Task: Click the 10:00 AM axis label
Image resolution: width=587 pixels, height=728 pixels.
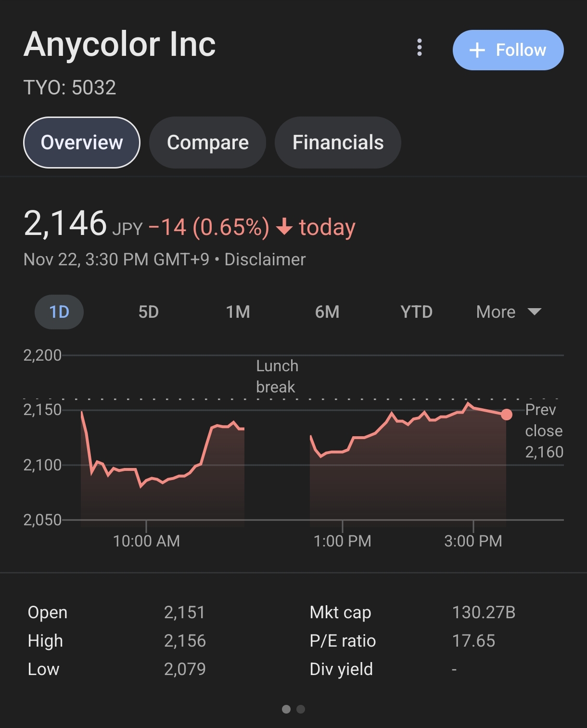Action: (x=146, y=541)
